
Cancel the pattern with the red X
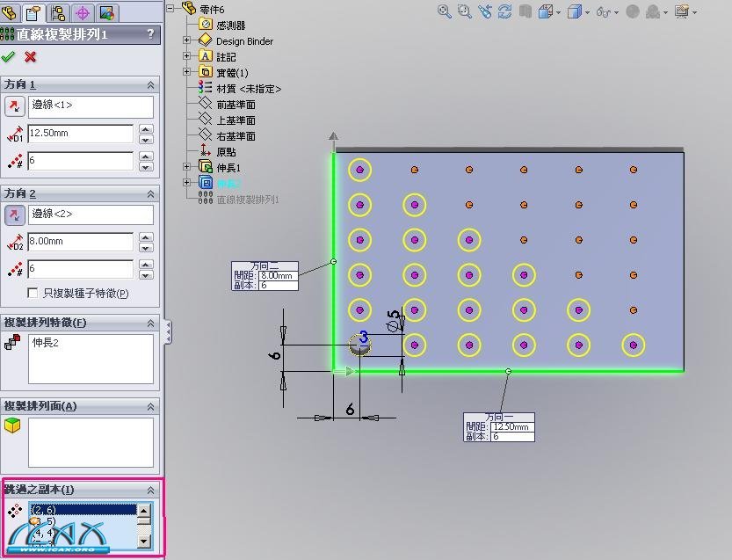31,57
